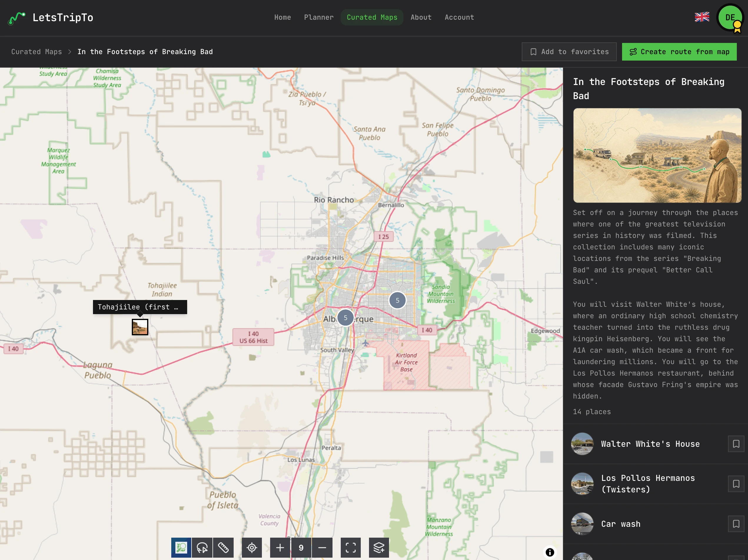Click the Curated Maps breadcrumb link
Image resolution: width=748 pixels, height=560 pixels.
(x=36, y=52)
